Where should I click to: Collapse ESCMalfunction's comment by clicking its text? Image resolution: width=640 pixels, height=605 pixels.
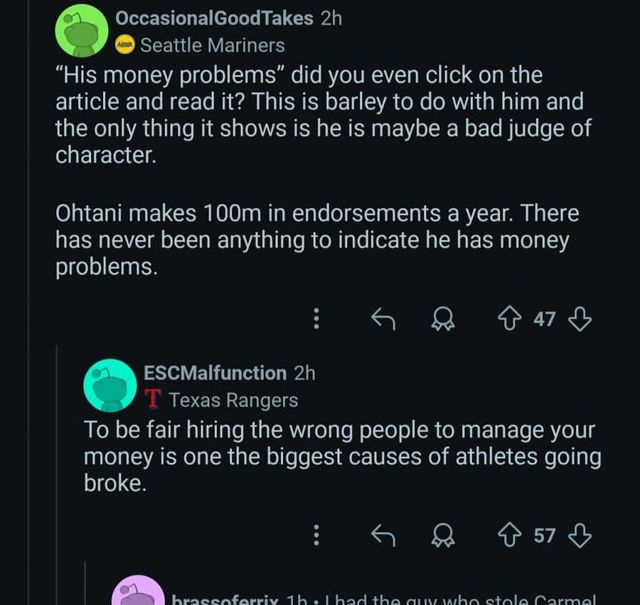tap(340, 457)
